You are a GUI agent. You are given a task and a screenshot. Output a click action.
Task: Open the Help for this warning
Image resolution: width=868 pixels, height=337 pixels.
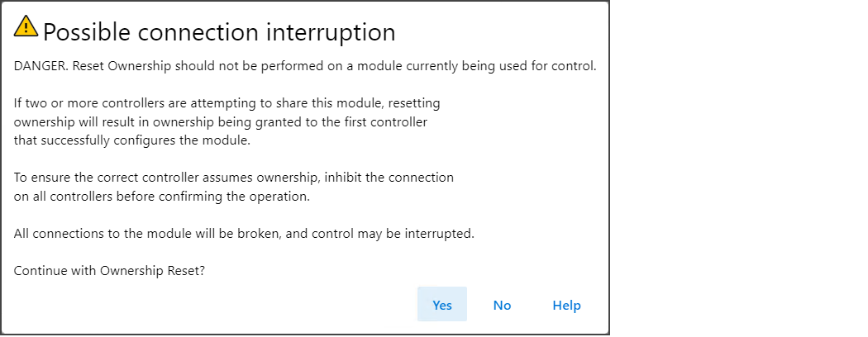click(x=566, y=304)
